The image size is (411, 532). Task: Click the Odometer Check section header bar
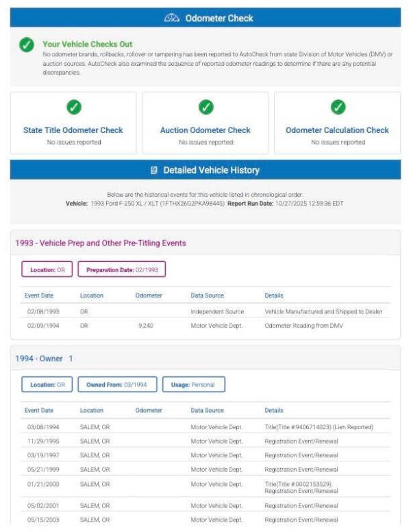pos(206,19)
